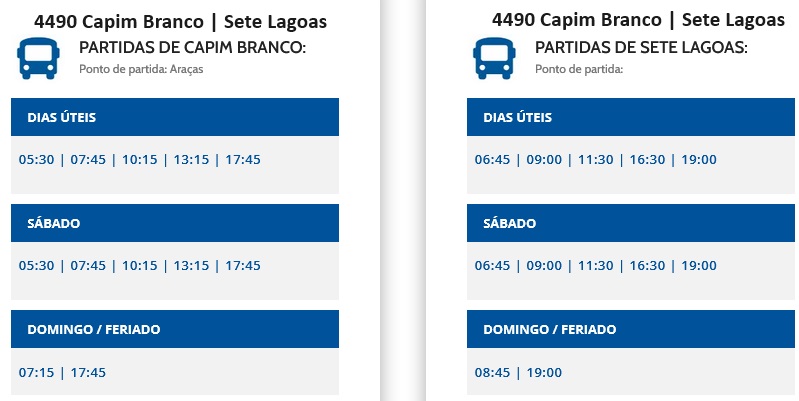The height and width of the screenshot is (401, 799).
Task: Click the 07:15 Sunday departure from Capim Branco
Action: [36, 372]
